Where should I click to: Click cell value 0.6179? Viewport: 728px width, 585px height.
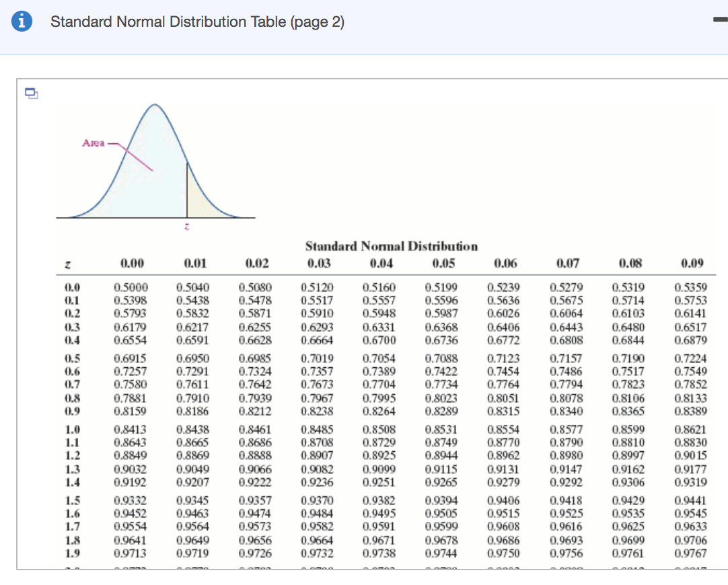[131, 327]
